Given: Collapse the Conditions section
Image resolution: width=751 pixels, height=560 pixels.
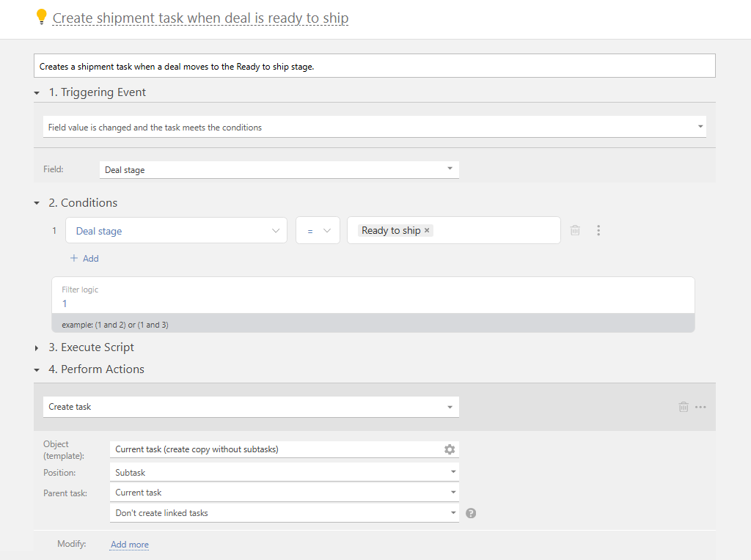Looking at the screenshot, I should coord(37,203).
